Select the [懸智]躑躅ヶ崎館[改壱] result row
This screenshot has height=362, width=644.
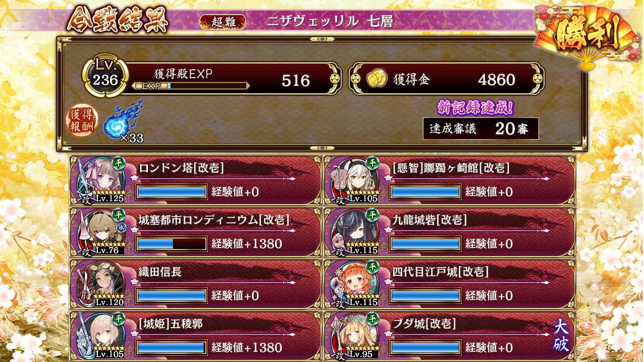(449, 180)
